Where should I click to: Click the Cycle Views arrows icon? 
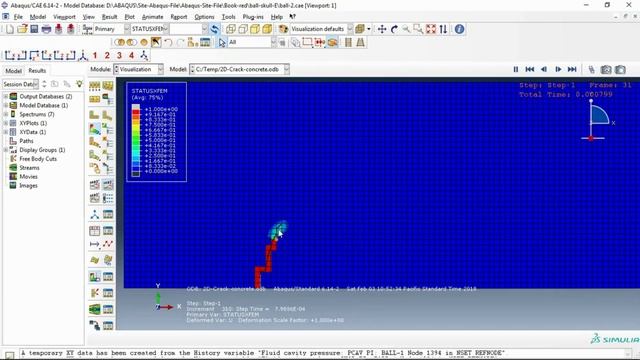point(443,29)
